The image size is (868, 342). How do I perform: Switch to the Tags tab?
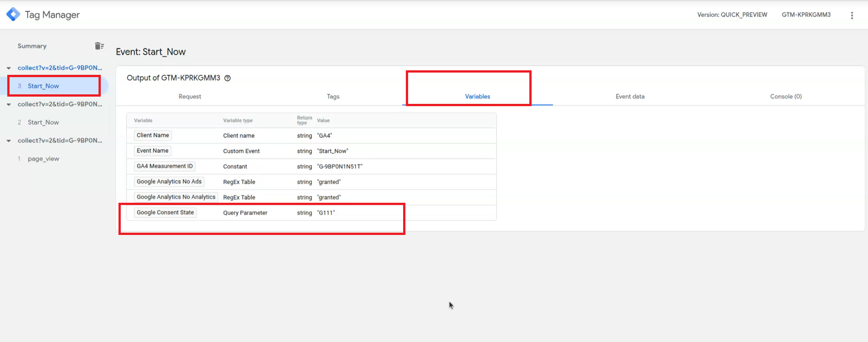coord(333,96)
